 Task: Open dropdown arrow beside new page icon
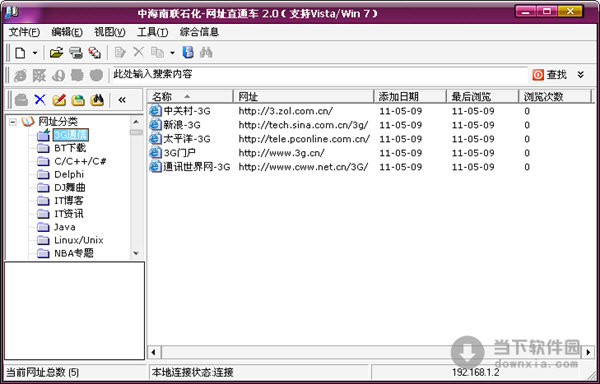[34, 53]
